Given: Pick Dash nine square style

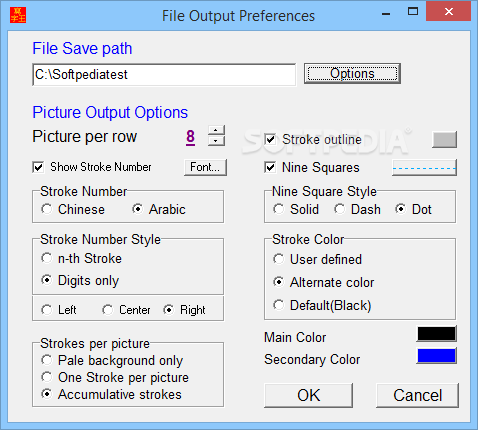Looking at the screenshot, I should point(340,209).
